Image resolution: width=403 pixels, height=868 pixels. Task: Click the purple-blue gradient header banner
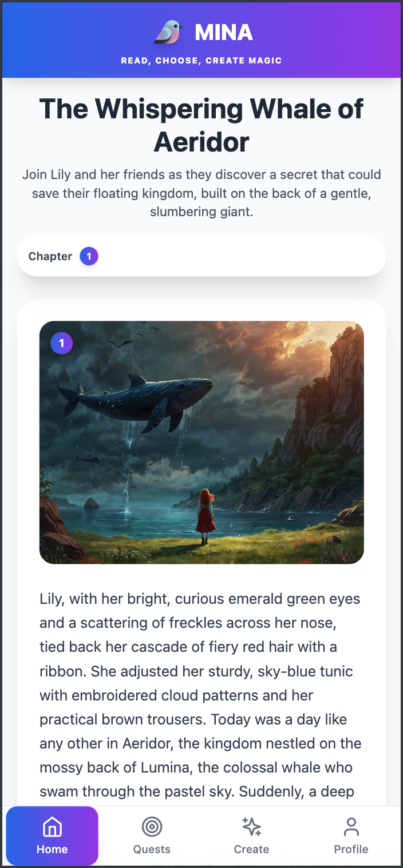pos(201,39)
